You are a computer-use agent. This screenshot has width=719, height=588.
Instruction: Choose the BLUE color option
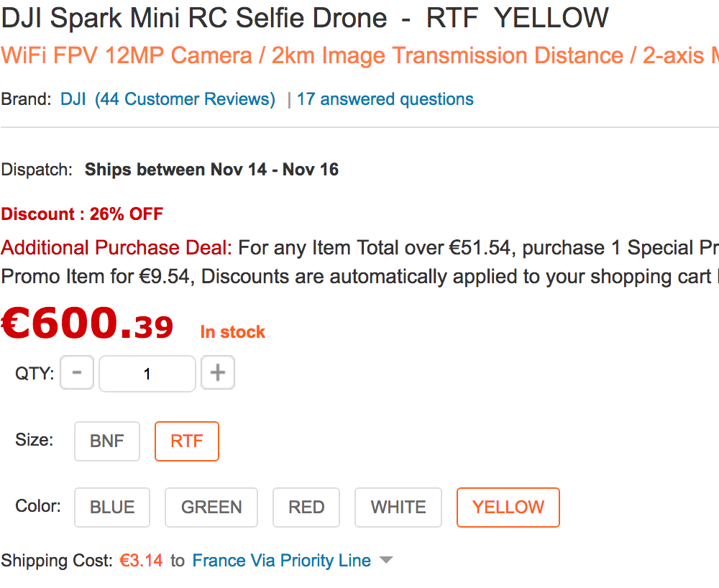tap(112, 507)
